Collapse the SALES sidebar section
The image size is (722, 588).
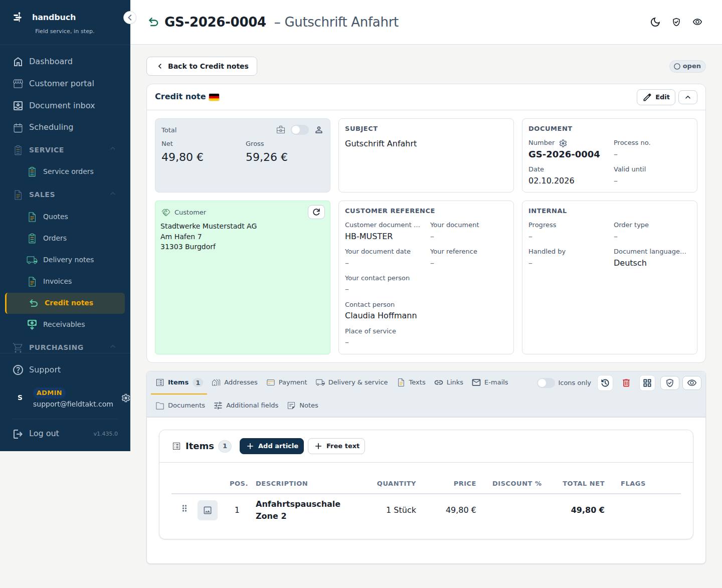coord(113,194)
